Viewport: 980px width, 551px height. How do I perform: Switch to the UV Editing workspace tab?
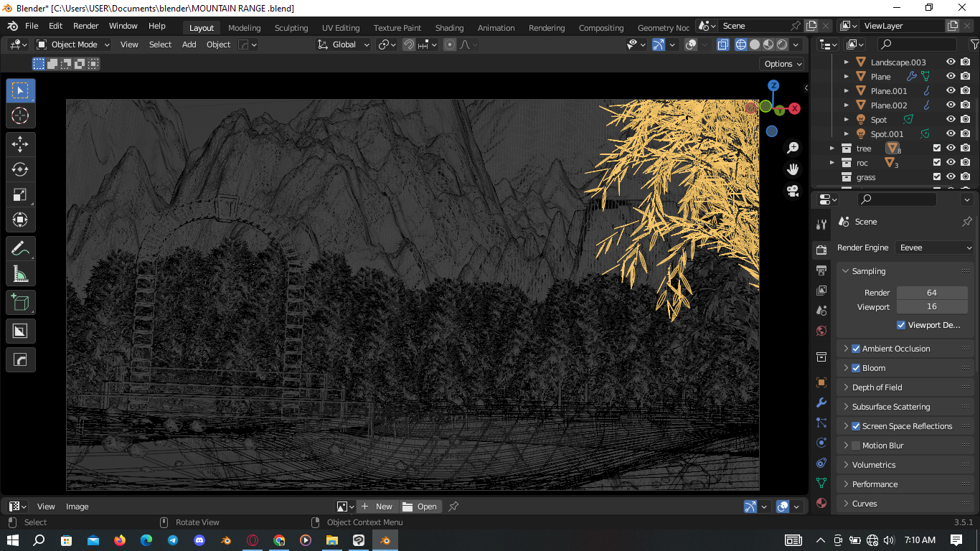341,28
